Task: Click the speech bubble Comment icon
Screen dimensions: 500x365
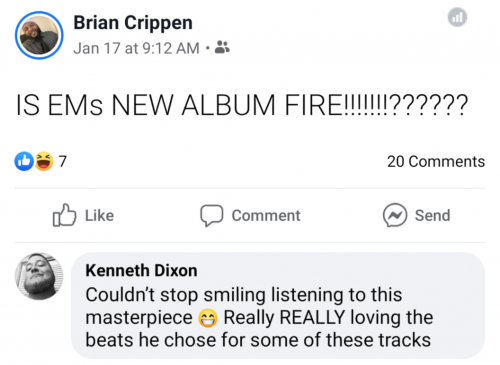Action: click(212, 215)
